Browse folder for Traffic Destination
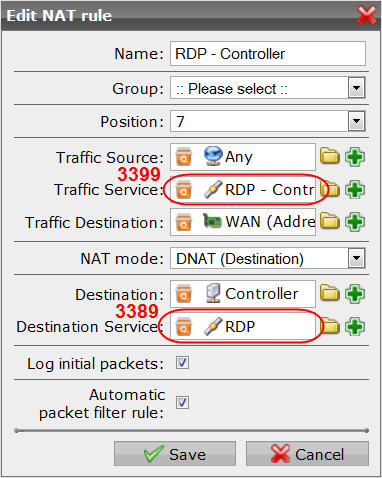Viewport: 382px width, 478px height. pyautogui.click(x=330, y=221)
